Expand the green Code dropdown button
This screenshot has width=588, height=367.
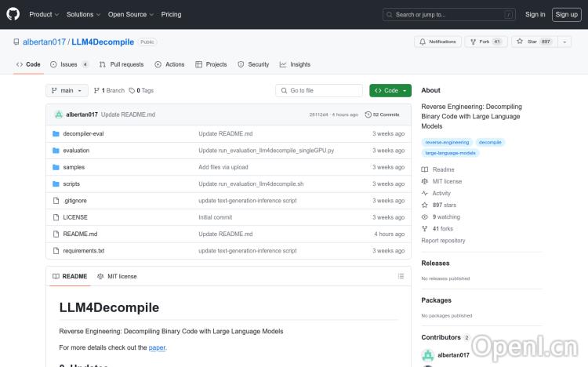point(390,90)
